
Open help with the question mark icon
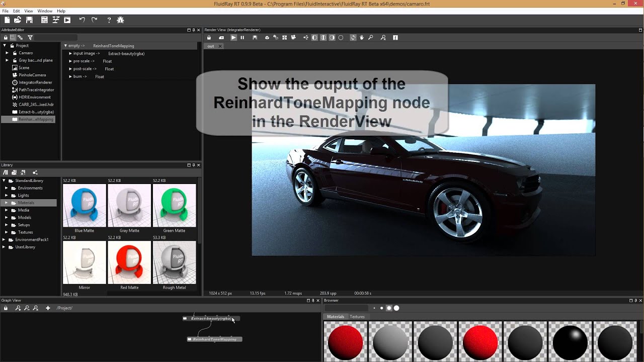coord(109,20)
